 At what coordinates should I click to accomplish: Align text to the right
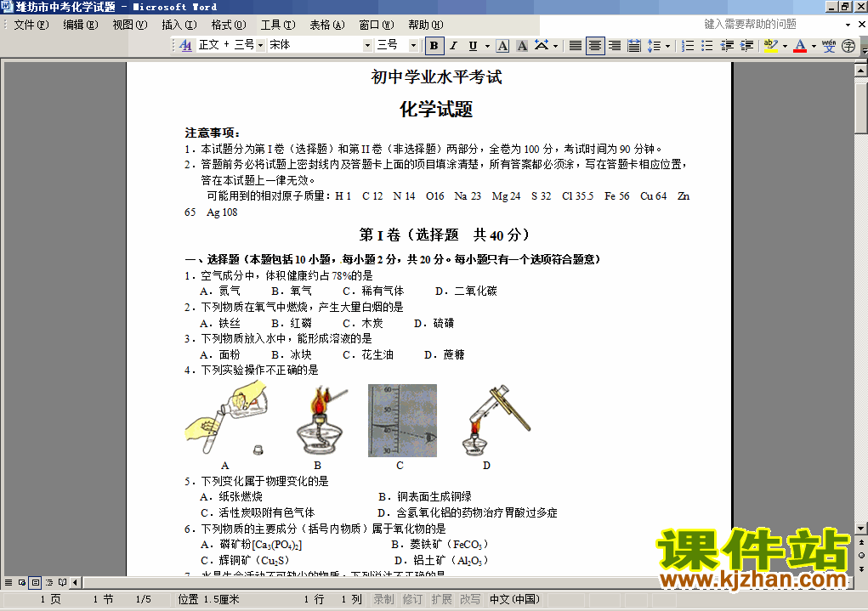pyautogui.click(x=615, y=45)
